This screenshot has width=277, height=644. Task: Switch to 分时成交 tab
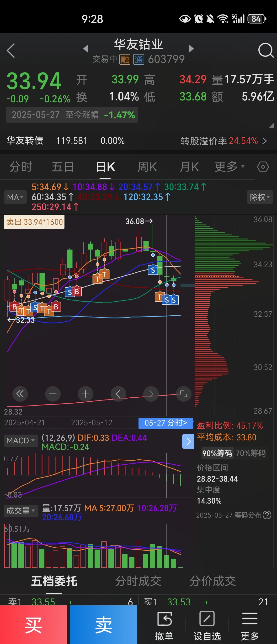point(138,581)
